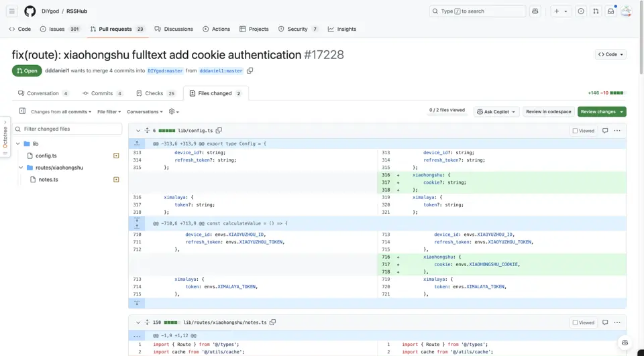The image size is (644, 356).
Task: Switch to the Commits tab
Action: 103,93
